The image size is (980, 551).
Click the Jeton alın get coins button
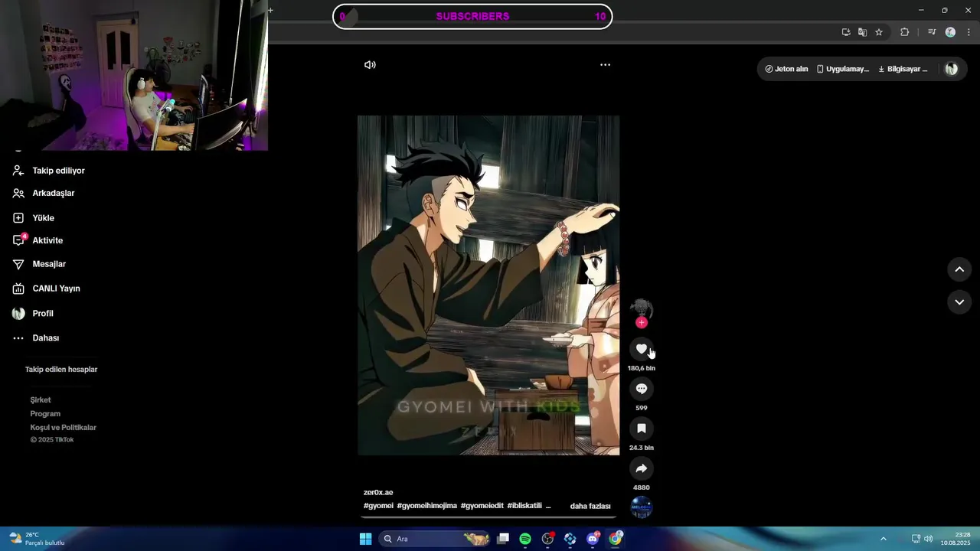[786, 69]
